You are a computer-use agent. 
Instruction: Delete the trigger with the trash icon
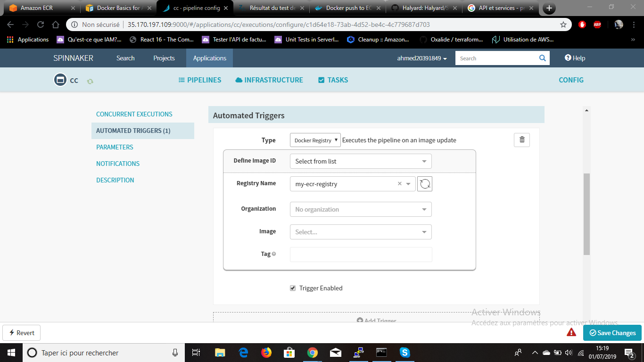(x=522, y=140)
